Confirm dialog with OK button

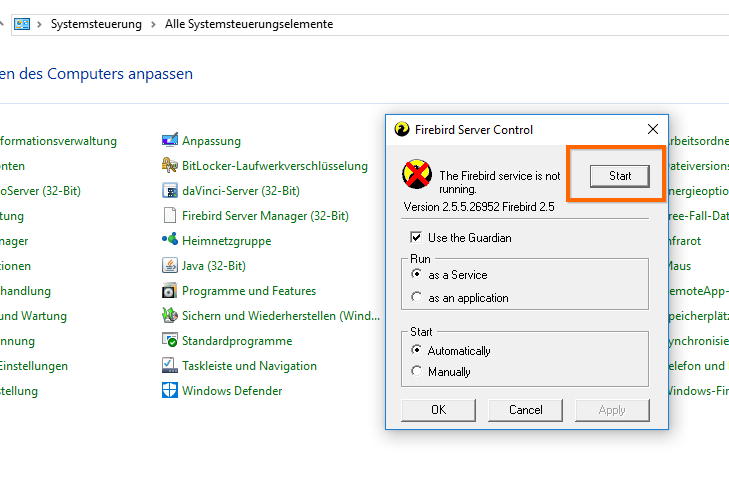click(x=438, y=410)
